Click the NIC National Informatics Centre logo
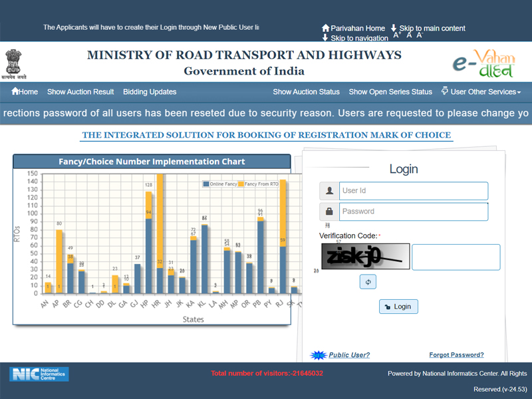Viewport: 532px width, 399px height. tap(39, 374)
